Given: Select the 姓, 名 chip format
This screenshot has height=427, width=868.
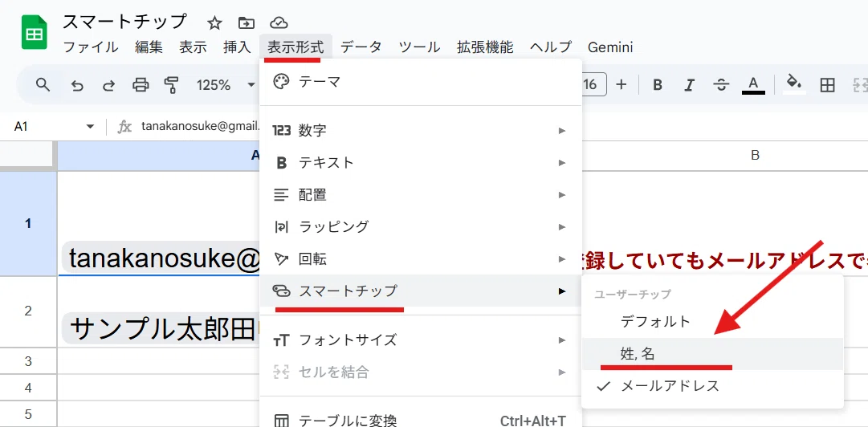Looking at the screenshot, I should click(x=713, y=354).
